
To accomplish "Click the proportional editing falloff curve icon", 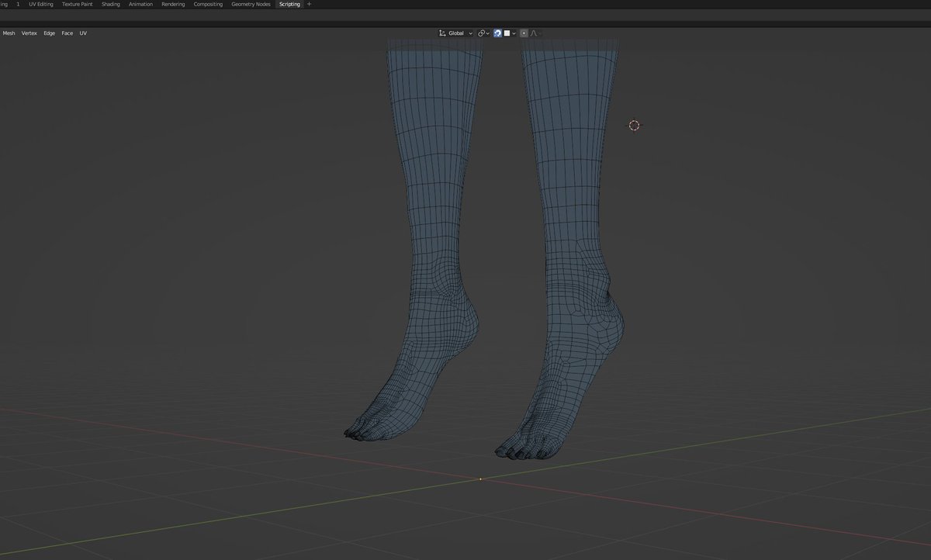I will pos(535,33).
